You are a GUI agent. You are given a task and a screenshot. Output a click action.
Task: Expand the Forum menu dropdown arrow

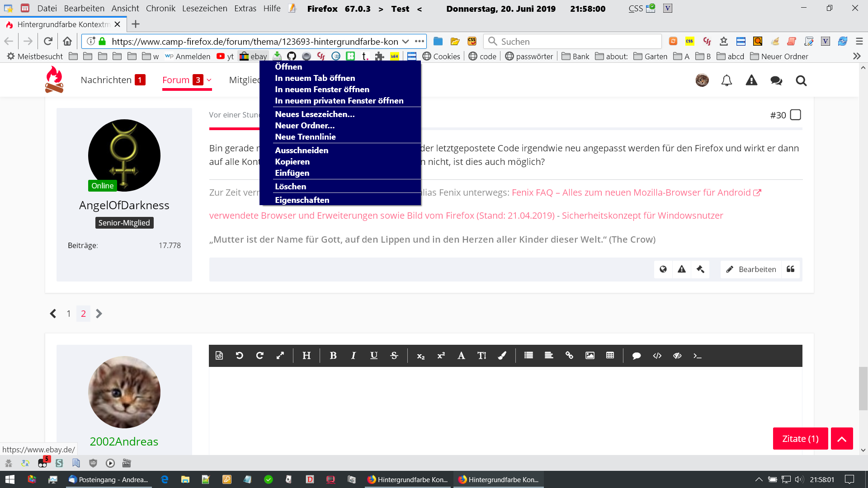[209, 80]
